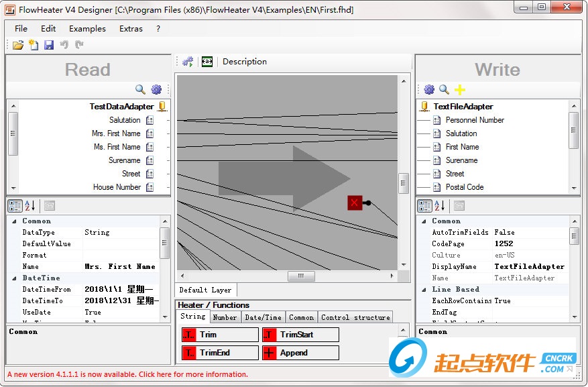This screenshot has height=387, width=588.
Task: Open Read side preview magnifier
Action: 140,89
